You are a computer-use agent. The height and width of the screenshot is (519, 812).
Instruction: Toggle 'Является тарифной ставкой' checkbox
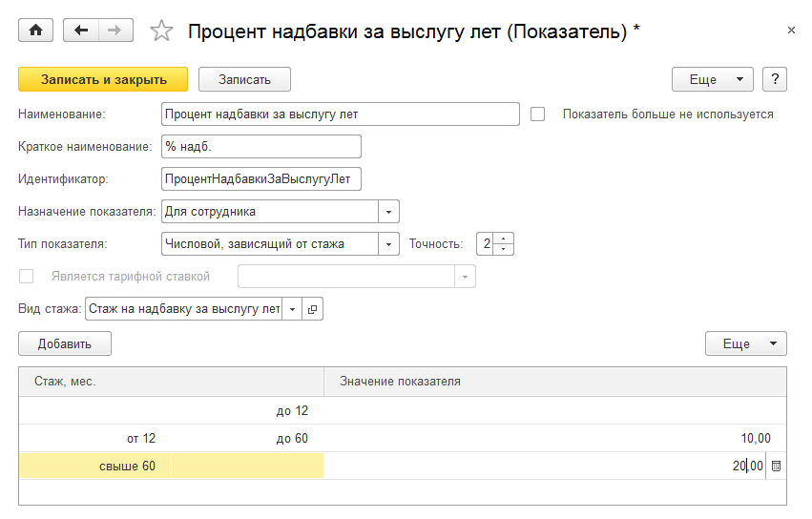[x=27, y=277]
